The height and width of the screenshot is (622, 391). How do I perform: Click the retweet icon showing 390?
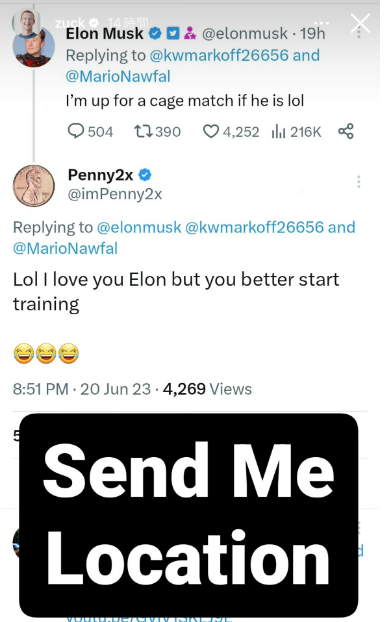143,131
